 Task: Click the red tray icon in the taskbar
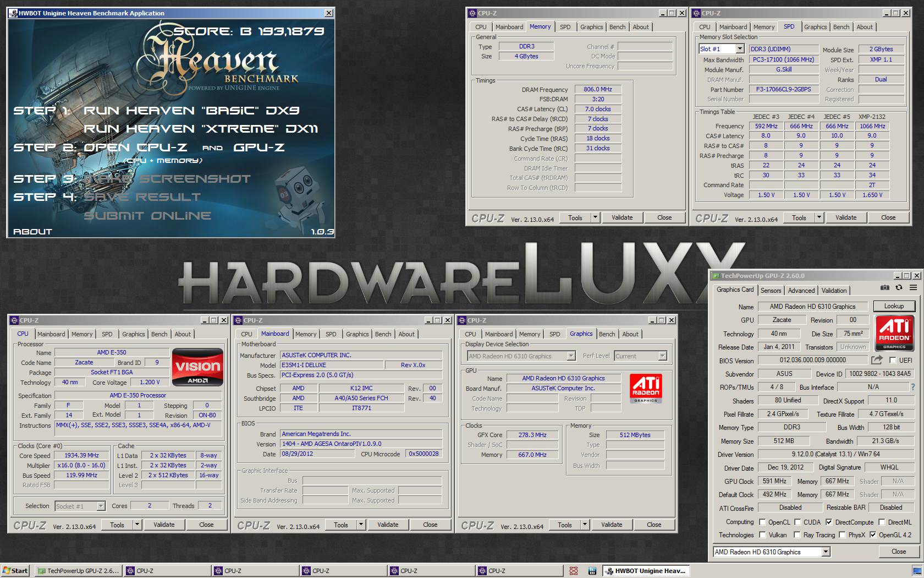pyautogui.click(x=574, y=571)
